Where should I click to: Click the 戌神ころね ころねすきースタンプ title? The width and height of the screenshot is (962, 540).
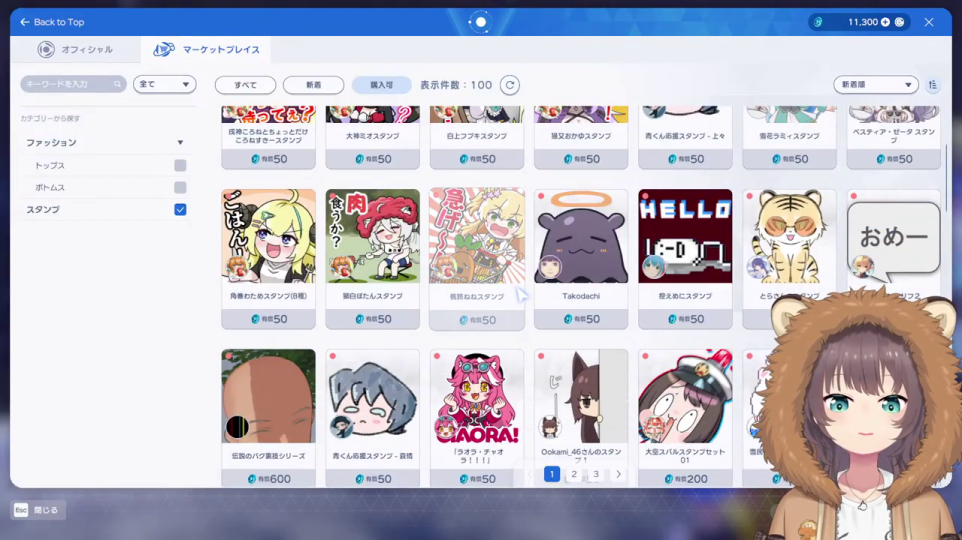pos(269,136)
